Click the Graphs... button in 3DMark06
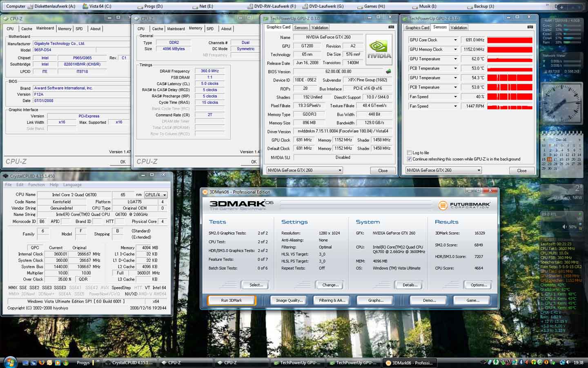The image size is (588, 368). pyautogui.click(x=375, y=300)
